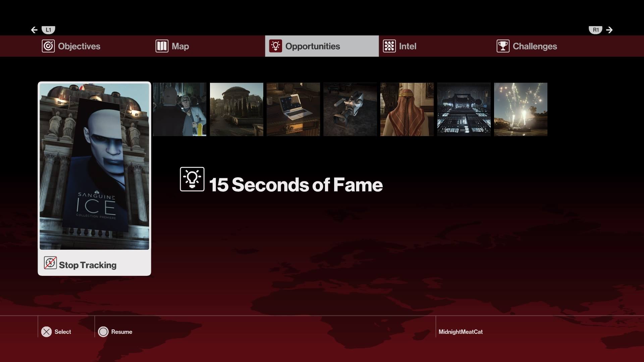Open the Challenges tab
Screen dimensions: 644x362
coord(534,46)
